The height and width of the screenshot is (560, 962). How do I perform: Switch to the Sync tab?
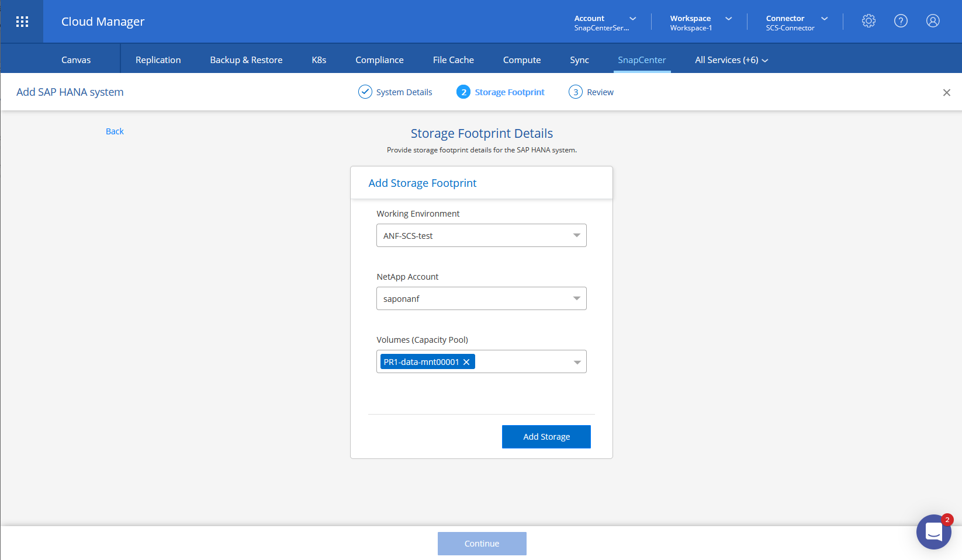click(579, 60)
